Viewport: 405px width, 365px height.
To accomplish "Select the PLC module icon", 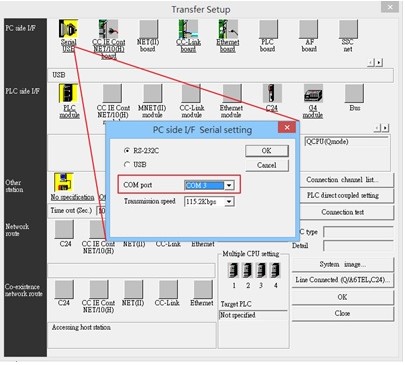I will click(69, 93).
